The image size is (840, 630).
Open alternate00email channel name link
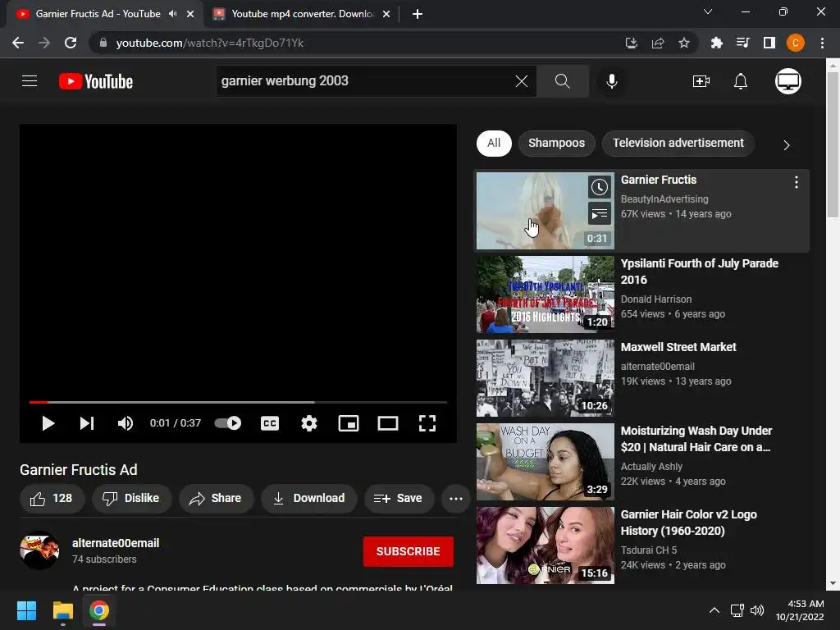[116, 543]
